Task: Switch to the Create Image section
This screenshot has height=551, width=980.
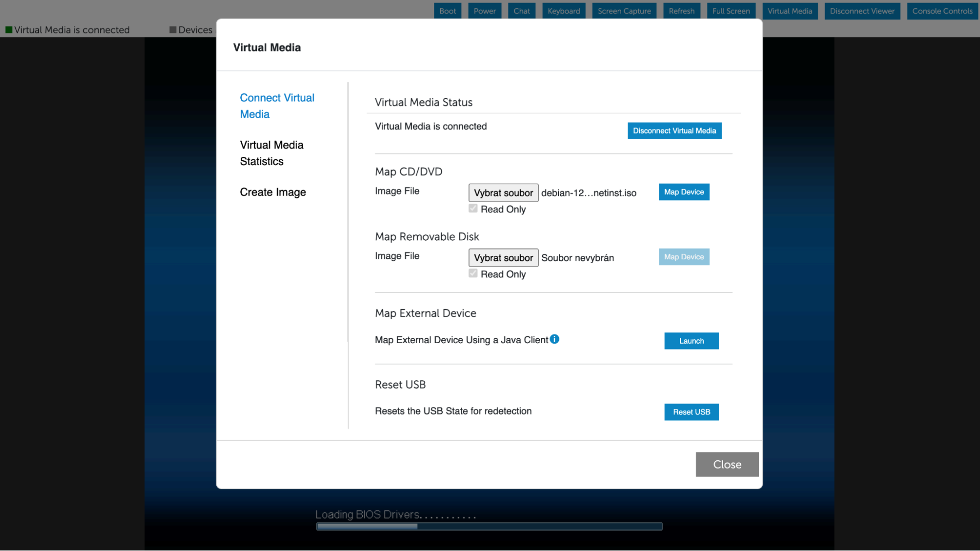Action: point(273,192)
